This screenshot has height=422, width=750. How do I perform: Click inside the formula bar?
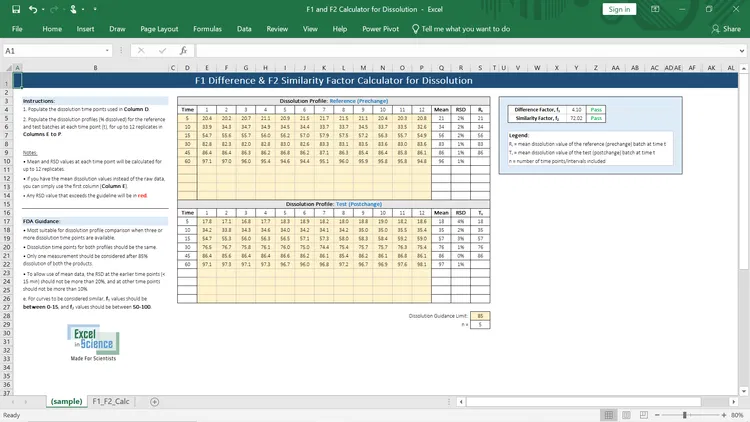coord(466,51)
